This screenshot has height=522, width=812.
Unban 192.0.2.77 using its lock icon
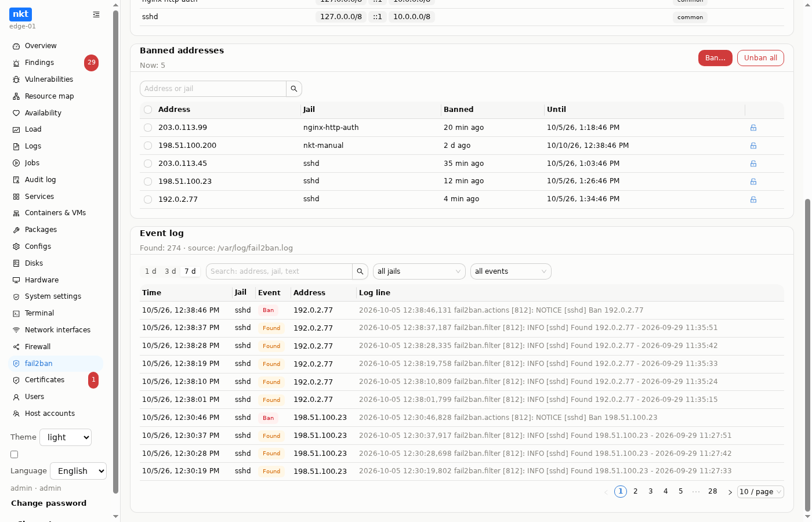coord(753,200)
